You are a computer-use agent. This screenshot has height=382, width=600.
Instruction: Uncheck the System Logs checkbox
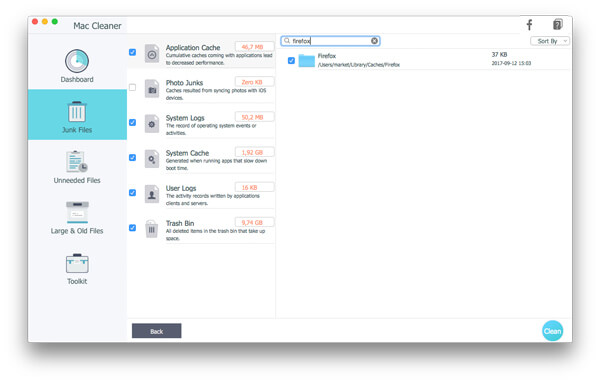click(132, 122)
